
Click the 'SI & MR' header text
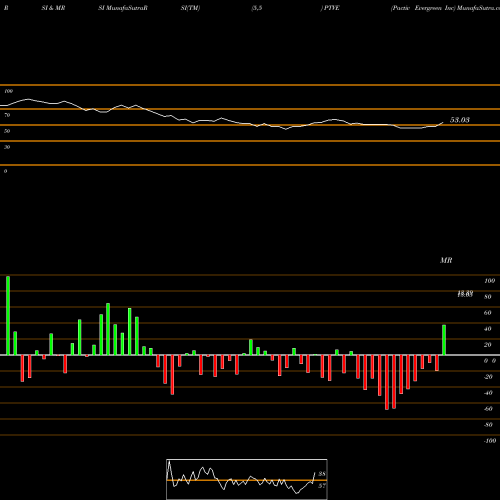53,8
